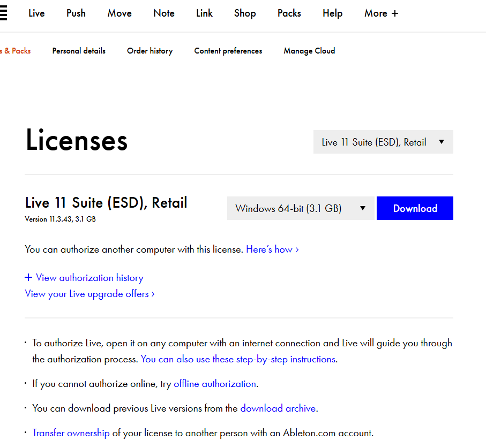The height and width of the screenshot is (448, 486).
Task: Switch to the Personal details section
Action: pyautogui.click(x=79, y=50)
